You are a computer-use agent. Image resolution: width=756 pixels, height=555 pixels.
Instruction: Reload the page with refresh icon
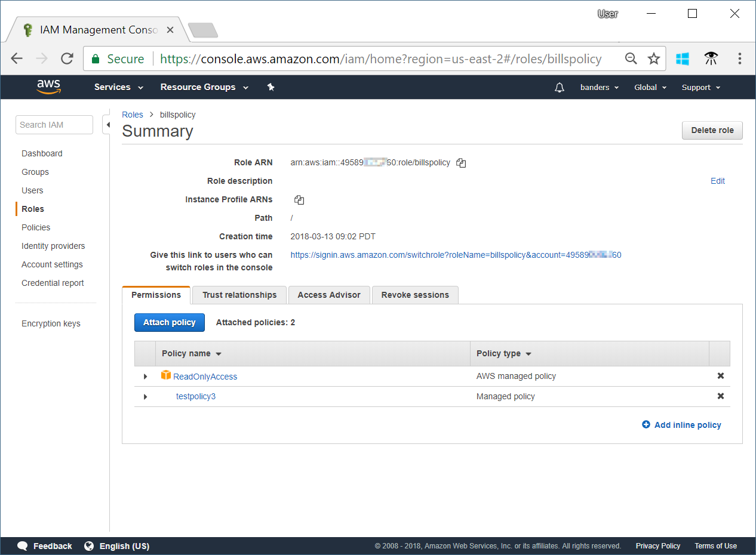[67, 58]
